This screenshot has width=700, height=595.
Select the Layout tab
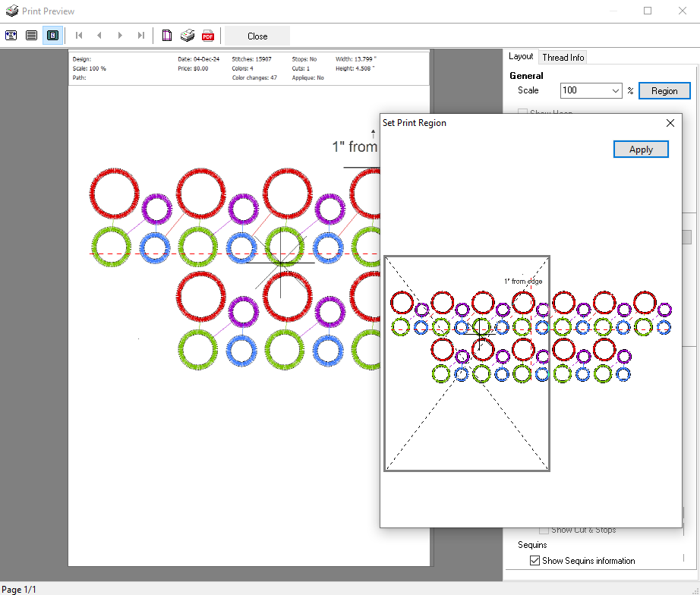[x=521, y=57]
